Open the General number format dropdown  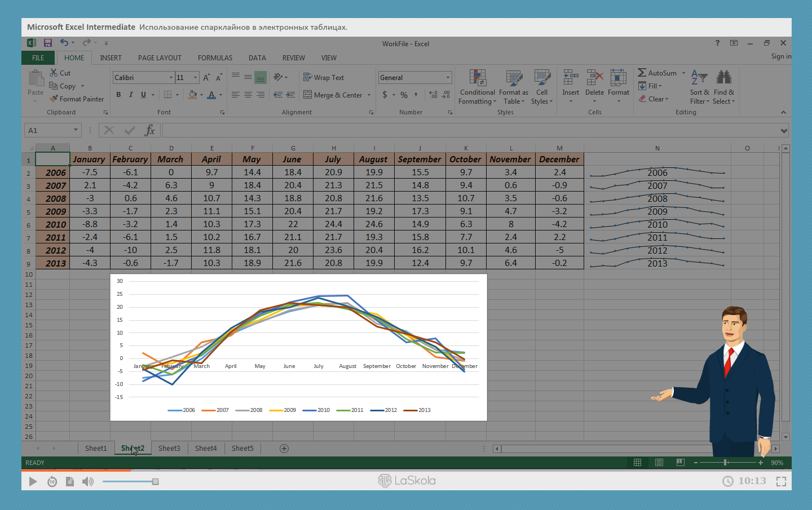448,78
